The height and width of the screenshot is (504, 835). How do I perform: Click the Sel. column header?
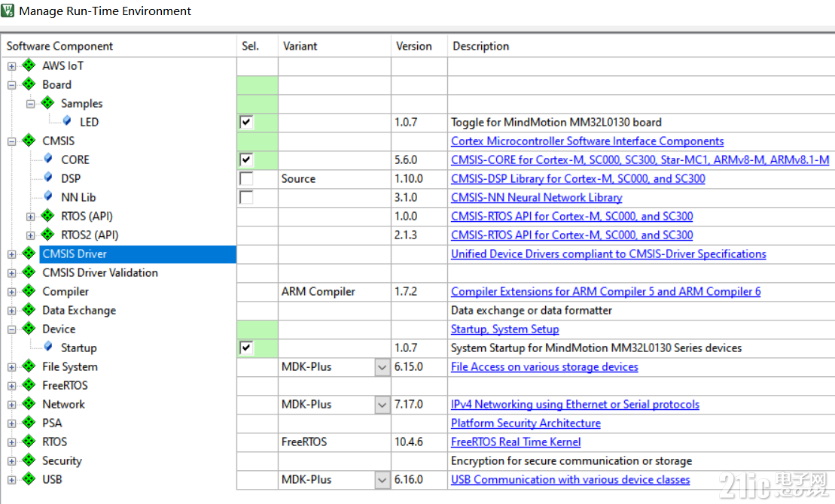258,47
